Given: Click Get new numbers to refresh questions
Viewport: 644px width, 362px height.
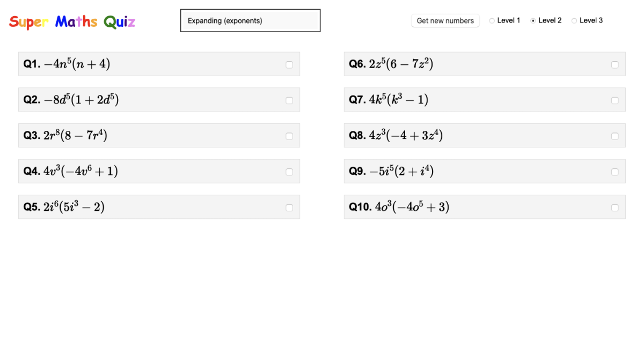Looking at the screenshot, I should click(x=445, y=20).
